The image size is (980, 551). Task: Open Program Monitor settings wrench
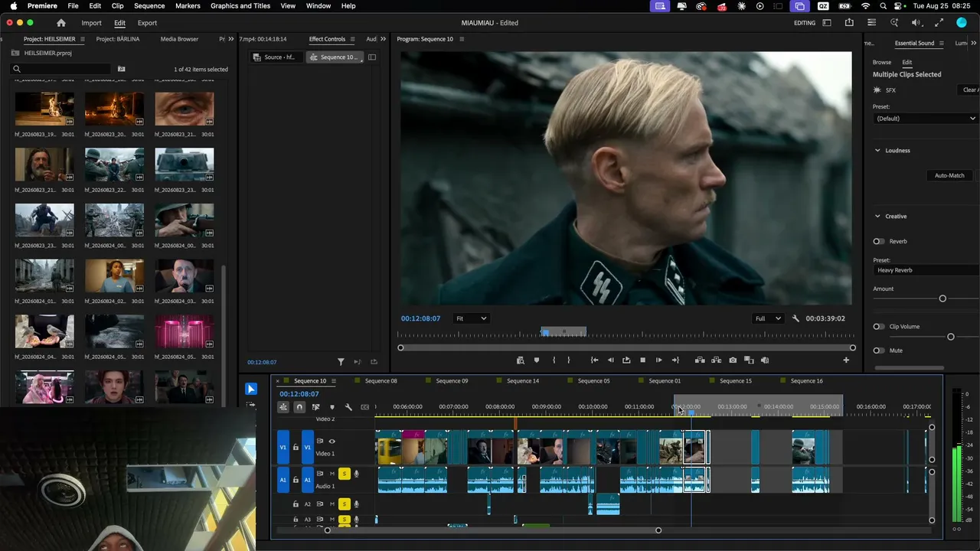tap(795, 318)
